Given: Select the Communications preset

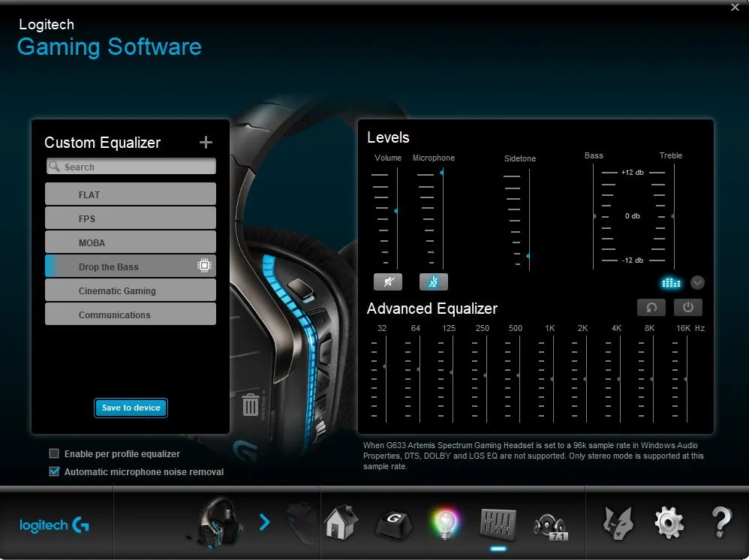Looking at the screenshot, I should point(131,314).
